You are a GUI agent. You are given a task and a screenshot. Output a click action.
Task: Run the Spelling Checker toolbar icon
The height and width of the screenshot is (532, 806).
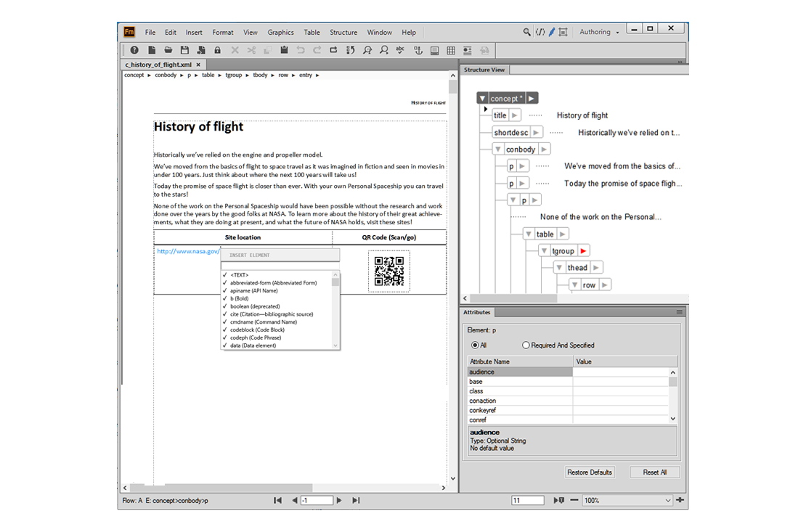pos(400,50)
